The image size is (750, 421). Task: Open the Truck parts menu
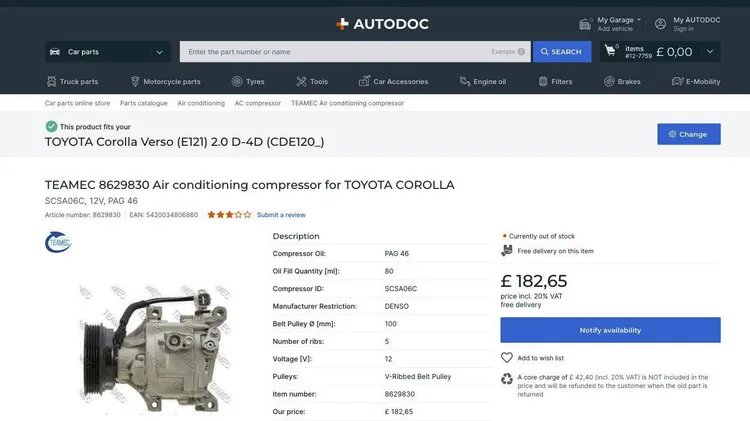point(72,82)
